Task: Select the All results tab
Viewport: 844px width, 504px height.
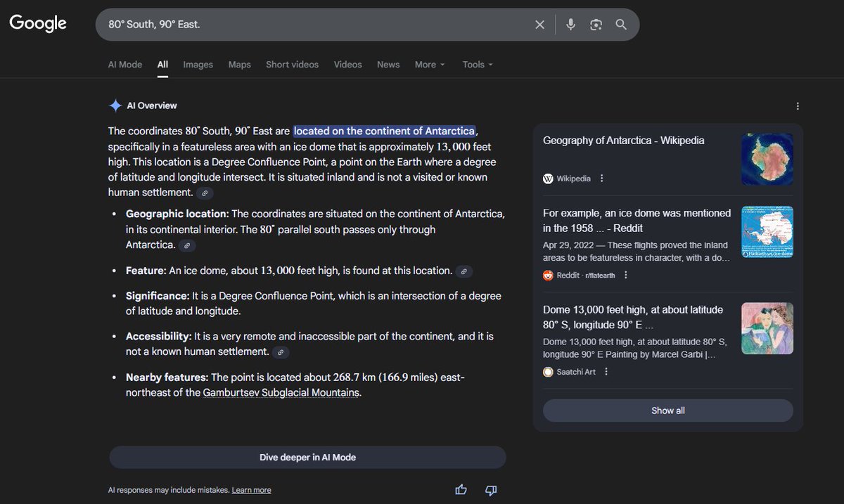Action: [x=162, y=65]
